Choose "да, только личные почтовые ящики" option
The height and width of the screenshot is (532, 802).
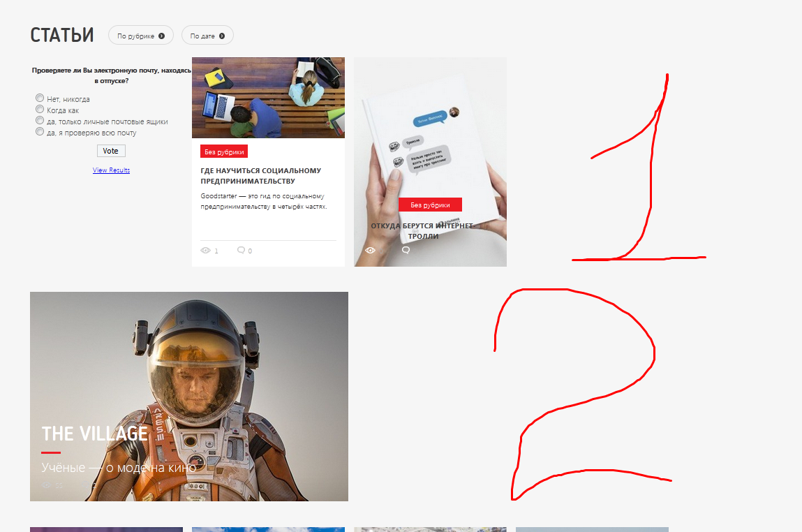point(39,121)
